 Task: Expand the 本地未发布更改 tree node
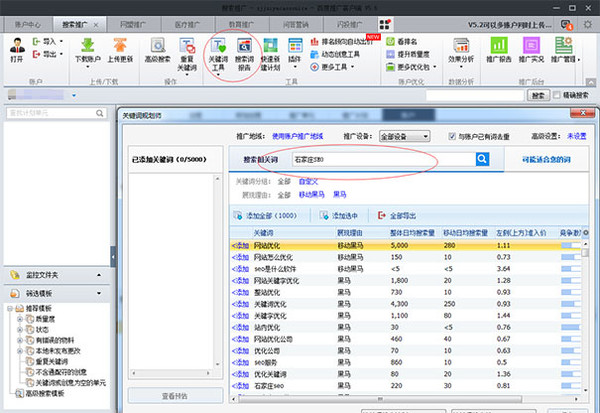tap(20, 351)
